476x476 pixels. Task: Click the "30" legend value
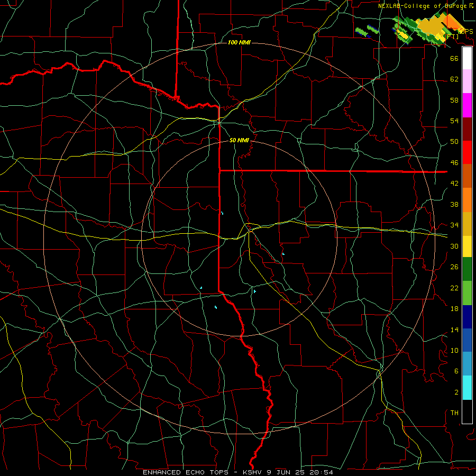coord(454,246)
